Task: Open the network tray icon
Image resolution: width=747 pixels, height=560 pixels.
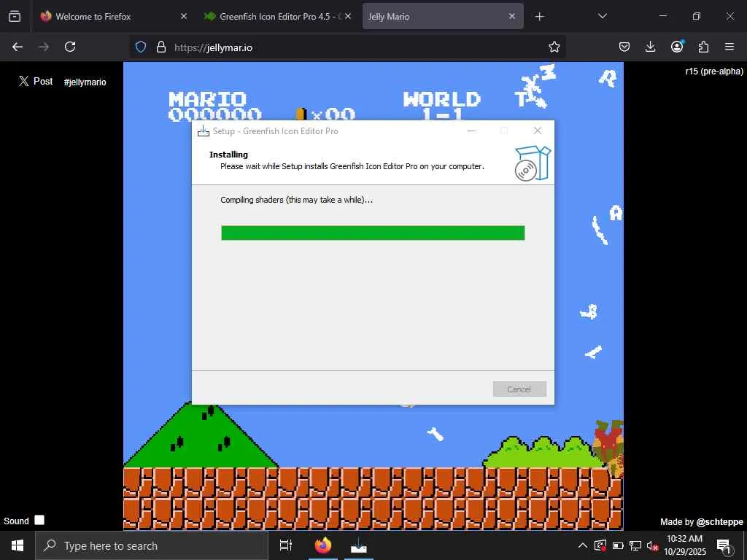Action: 635,545
